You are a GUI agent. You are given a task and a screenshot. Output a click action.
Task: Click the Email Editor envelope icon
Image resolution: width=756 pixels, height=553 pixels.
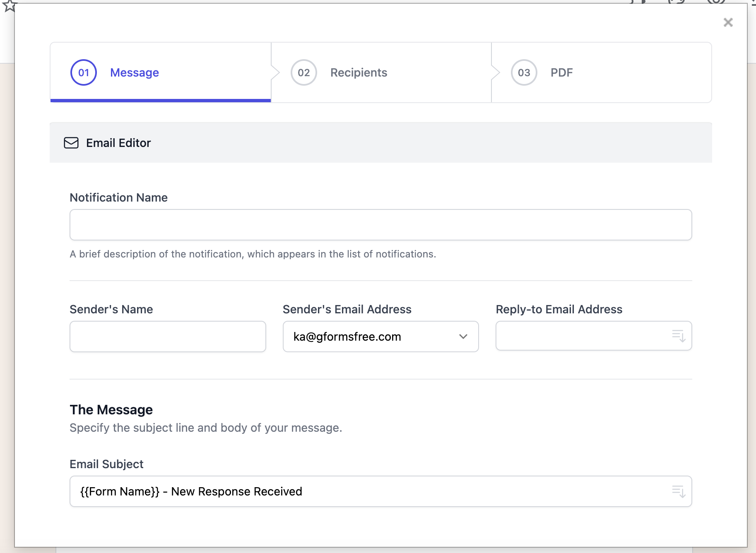pyautogui.click(x=71, y=143)
